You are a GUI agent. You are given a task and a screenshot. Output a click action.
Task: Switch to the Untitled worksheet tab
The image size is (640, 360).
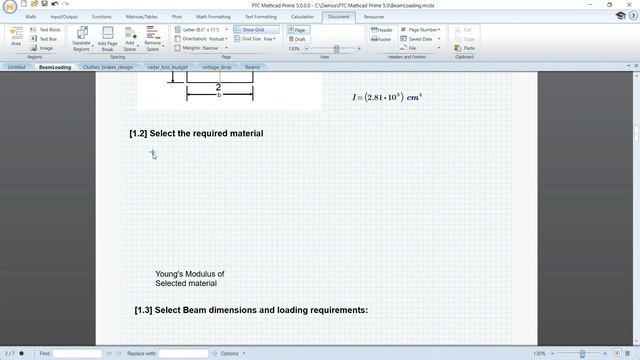point(17,67)
